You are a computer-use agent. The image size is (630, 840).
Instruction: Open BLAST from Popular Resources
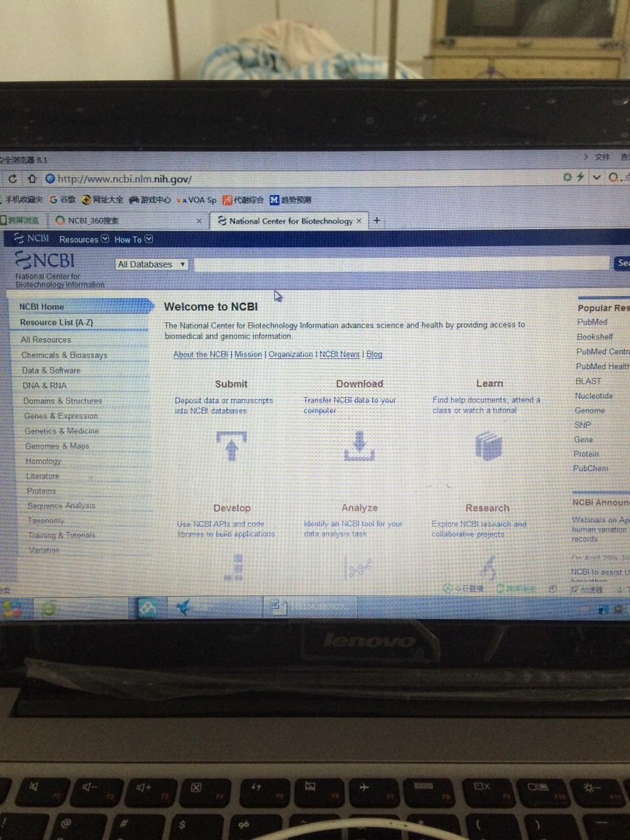tap(588, 381)
